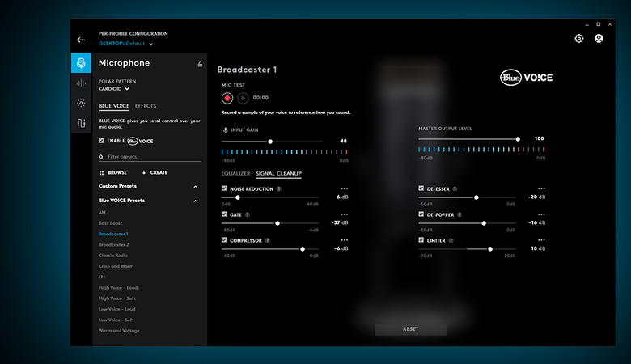This screenshot has width=631, height=364.
Task: Click the Compressor slider handle
Action: (x=303, y=249)
